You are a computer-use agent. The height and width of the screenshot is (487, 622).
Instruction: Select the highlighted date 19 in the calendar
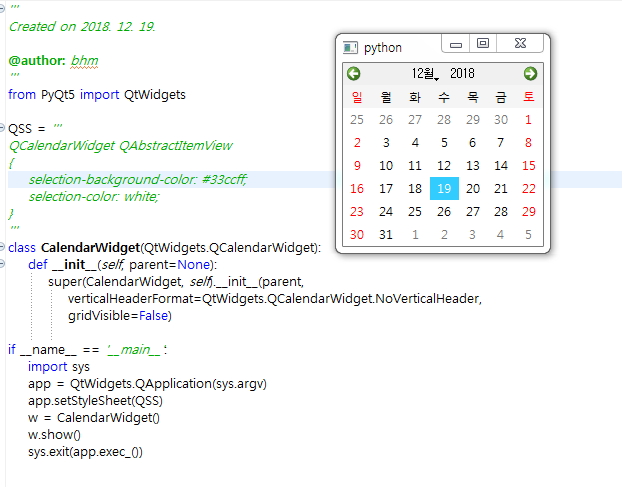[x=444, y=188]
